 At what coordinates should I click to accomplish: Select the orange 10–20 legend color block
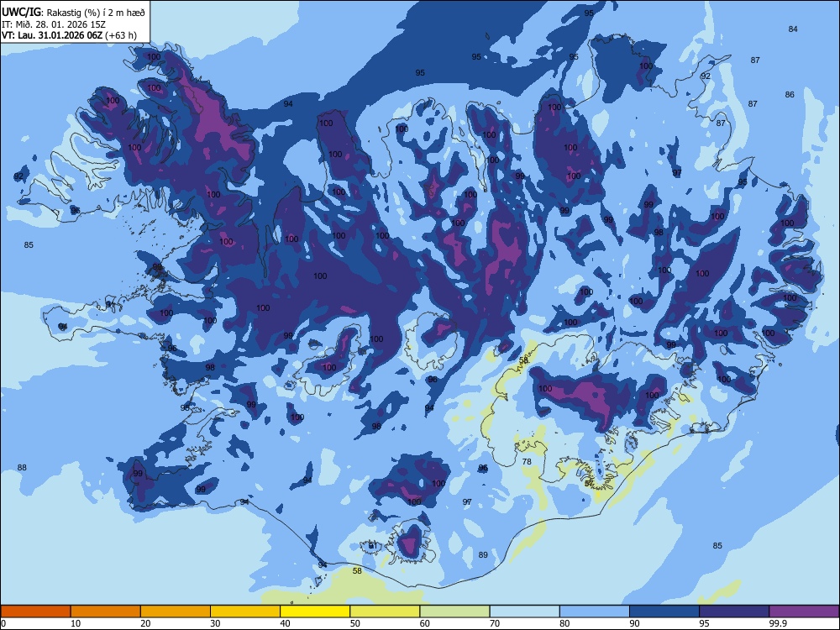(x=106, y=612)
